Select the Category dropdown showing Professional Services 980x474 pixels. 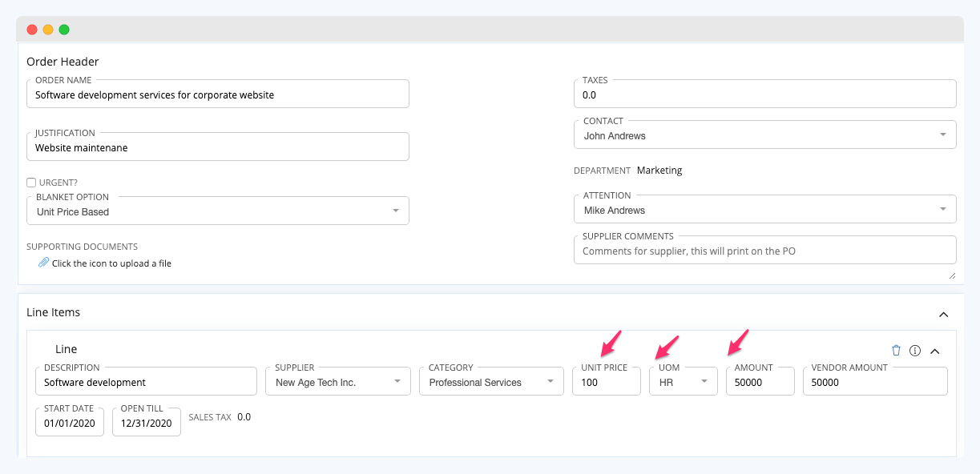[550, 380]
